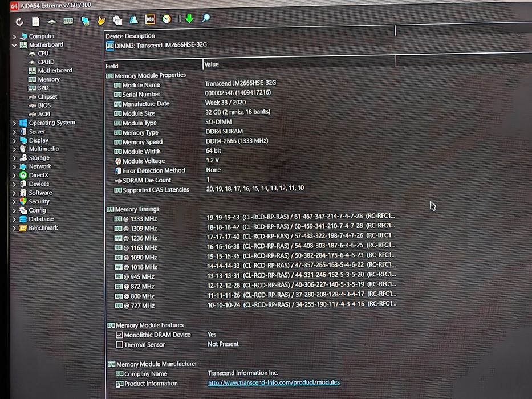Expand the Display tree node
Image resolution: width=532 pixels, height=399 pixels.
click(14, 140)
